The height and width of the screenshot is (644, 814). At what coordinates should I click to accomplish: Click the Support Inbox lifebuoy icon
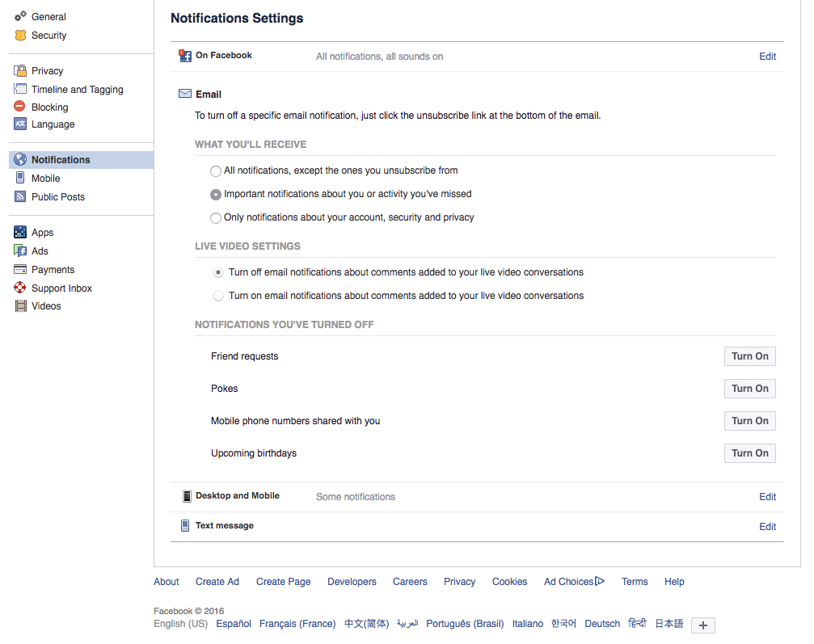pyautogui.click(x=20, y=288)
